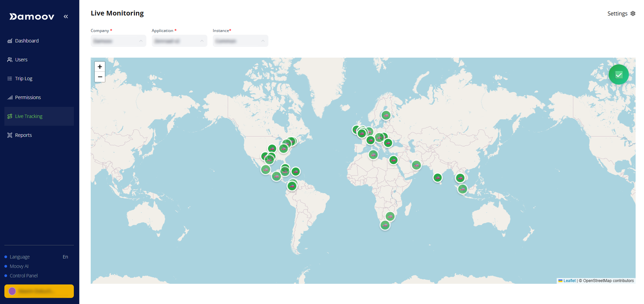Select the vehicle marker in Thailand
Viewport: 644px width, 304px height.
coord(460,178)
